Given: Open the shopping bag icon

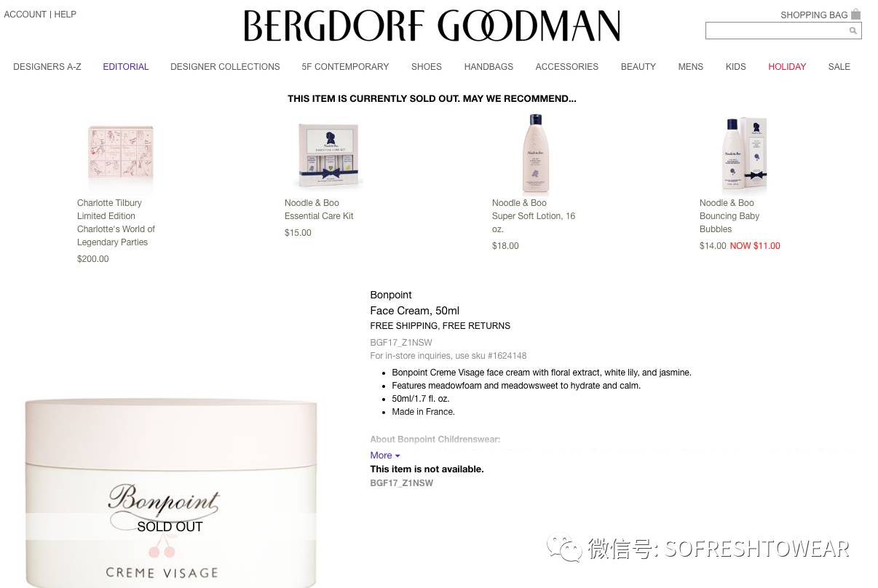Looking at the screenshot, I should pyautogui.click(x=856, y=14).
